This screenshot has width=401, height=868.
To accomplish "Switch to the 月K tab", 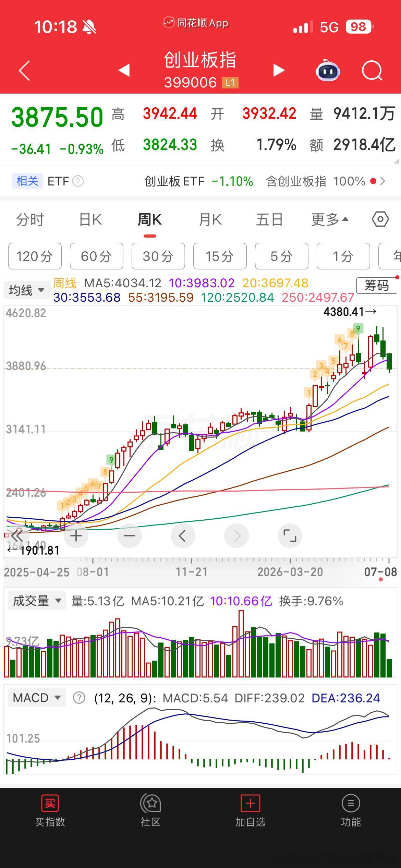I will pyautogui.click(x=210, y=219).
